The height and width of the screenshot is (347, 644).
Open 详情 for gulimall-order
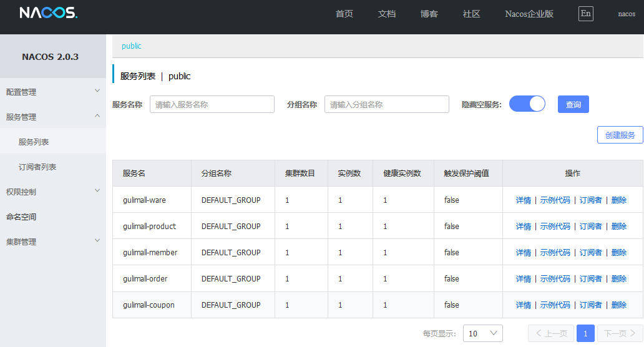(523, 279)
